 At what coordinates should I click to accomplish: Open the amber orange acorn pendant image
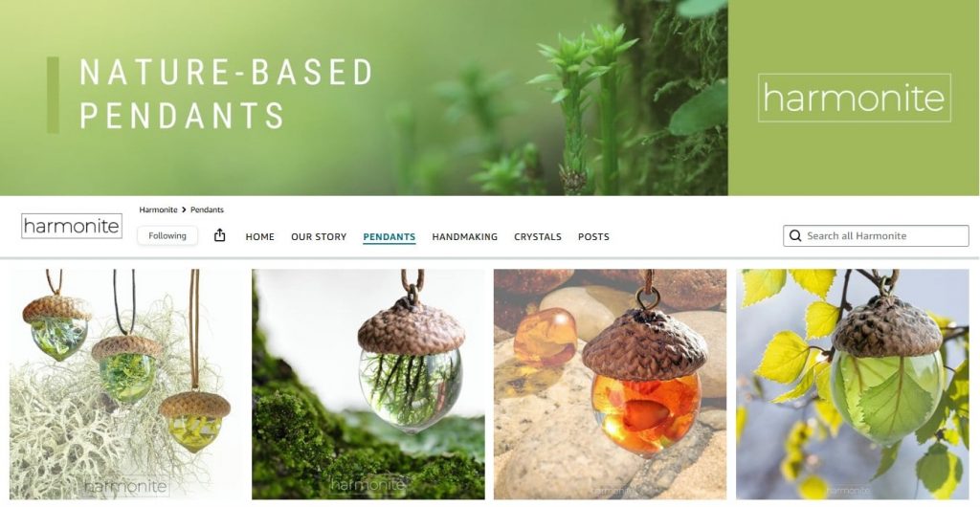610,384
